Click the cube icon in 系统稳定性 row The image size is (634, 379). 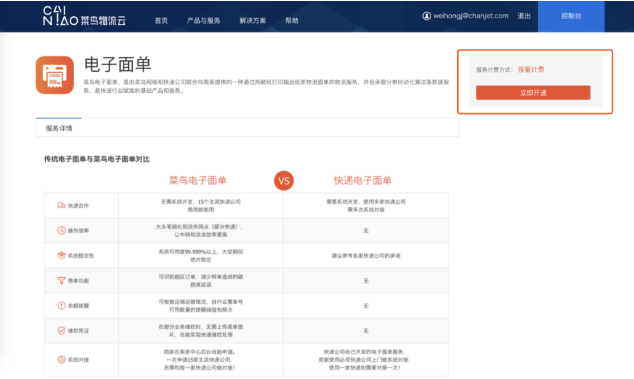click(61, 256)
